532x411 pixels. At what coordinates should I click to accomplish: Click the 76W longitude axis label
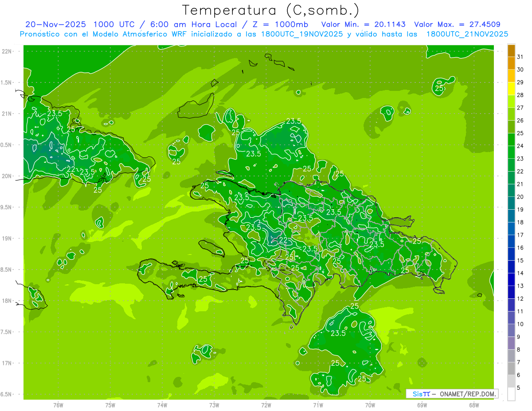58,405
